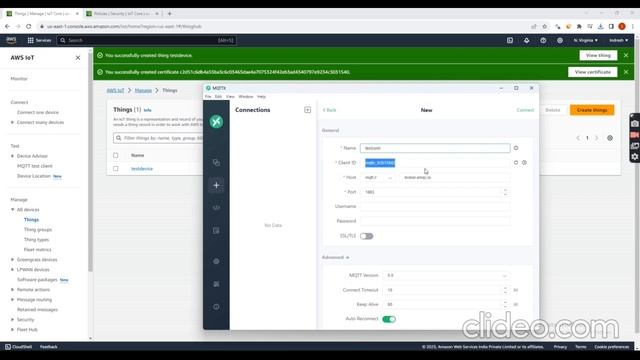Toggle the Auto Reconnect switch
Screen dimensions: 640x360
389,319
